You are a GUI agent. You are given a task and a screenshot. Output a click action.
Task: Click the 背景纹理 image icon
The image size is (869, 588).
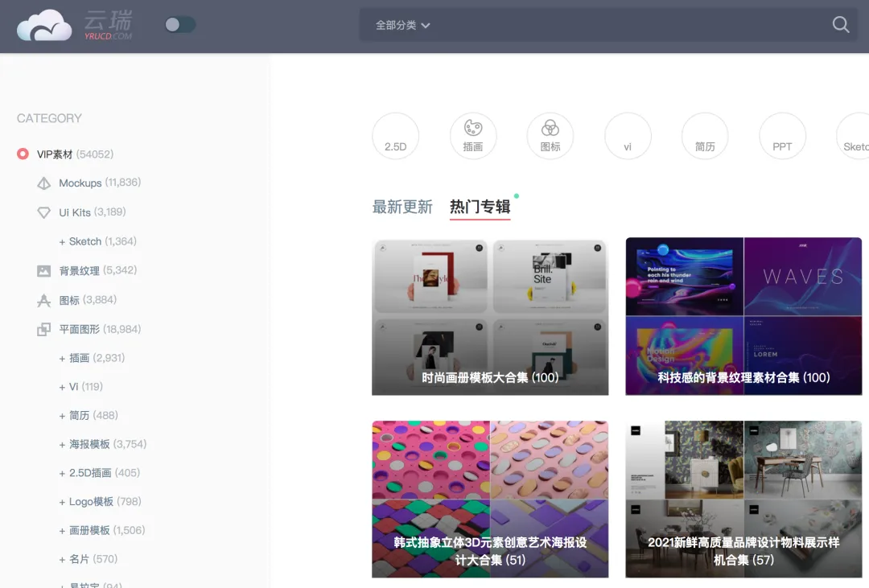[x=43, y=270]
